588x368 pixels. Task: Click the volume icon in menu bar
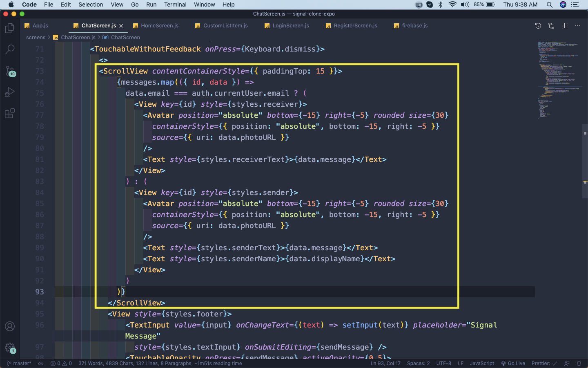tap(465, 4)
